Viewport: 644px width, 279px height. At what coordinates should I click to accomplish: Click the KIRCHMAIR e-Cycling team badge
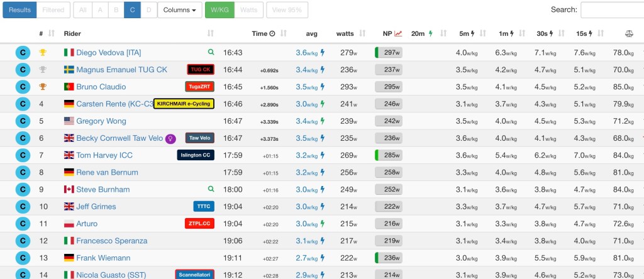click(184, 104)
